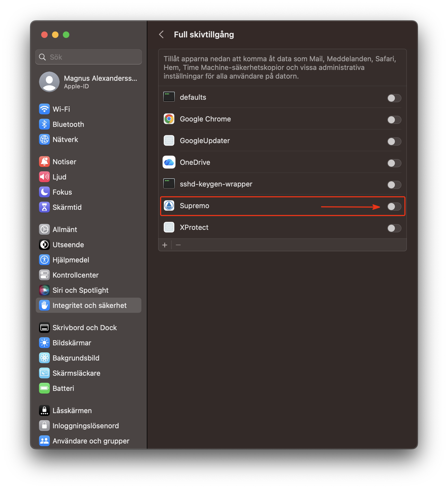
Task: Turn on OneDrive full disk access
Action: coord(394,163)
